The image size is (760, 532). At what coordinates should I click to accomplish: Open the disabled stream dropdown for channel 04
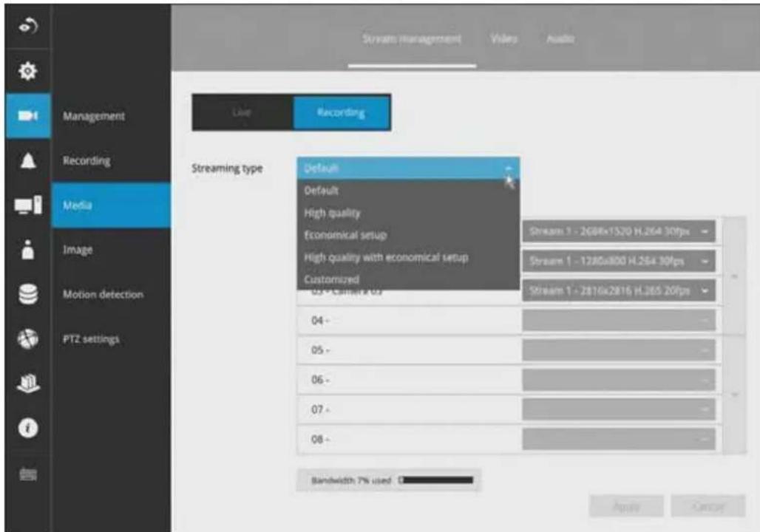(x=619, y=320)
